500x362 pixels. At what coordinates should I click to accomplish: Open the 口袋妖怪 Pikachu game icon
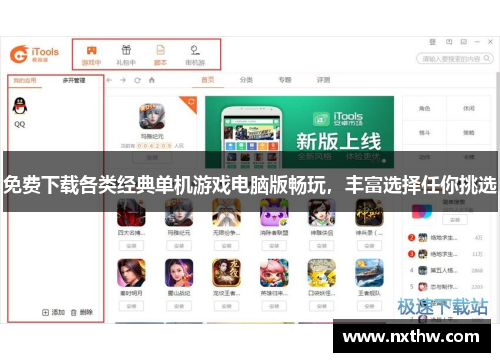point(322,273)
